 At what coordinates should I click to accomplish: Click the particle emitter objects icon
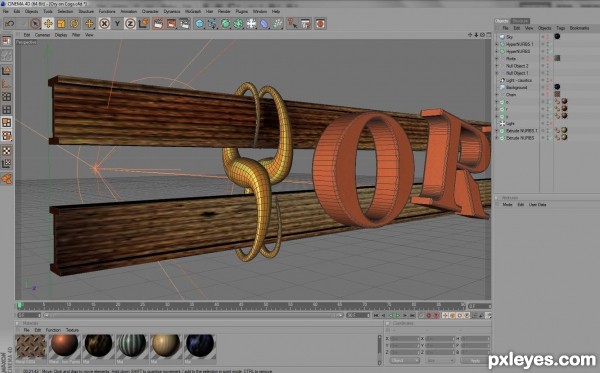(x=277, y=24)
